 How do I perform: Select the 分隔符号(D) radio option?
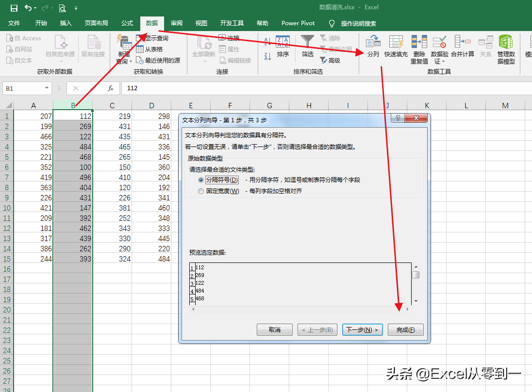[201, 180]
